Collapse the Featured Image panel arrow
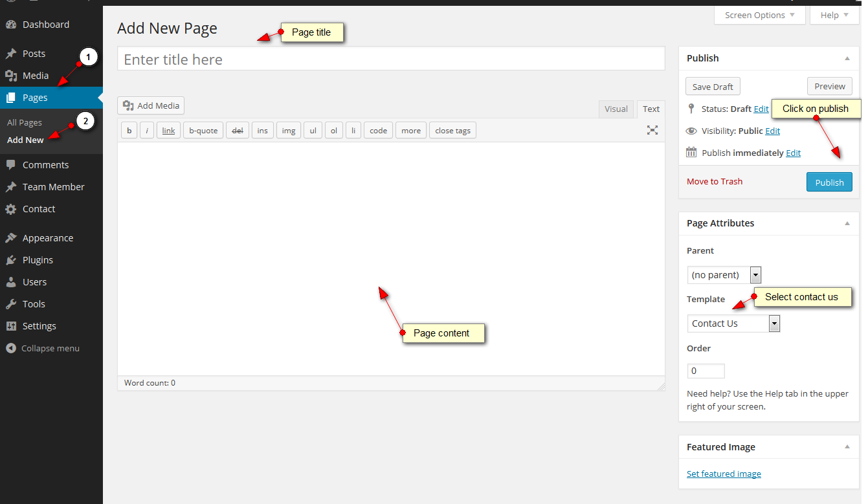Screen dimensions: 868x504 [x=847, y=447]
